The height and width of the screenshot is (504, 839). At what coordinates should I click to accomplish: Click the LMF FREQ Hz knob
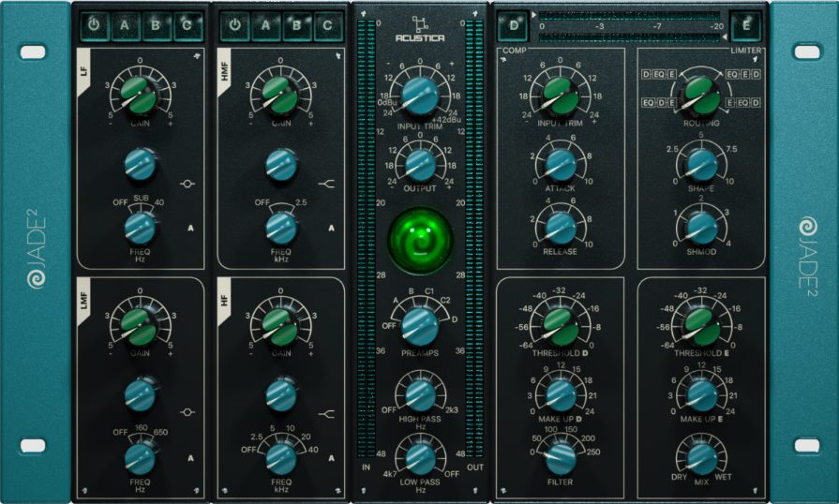pyautogui.click(x=140, y=459)
